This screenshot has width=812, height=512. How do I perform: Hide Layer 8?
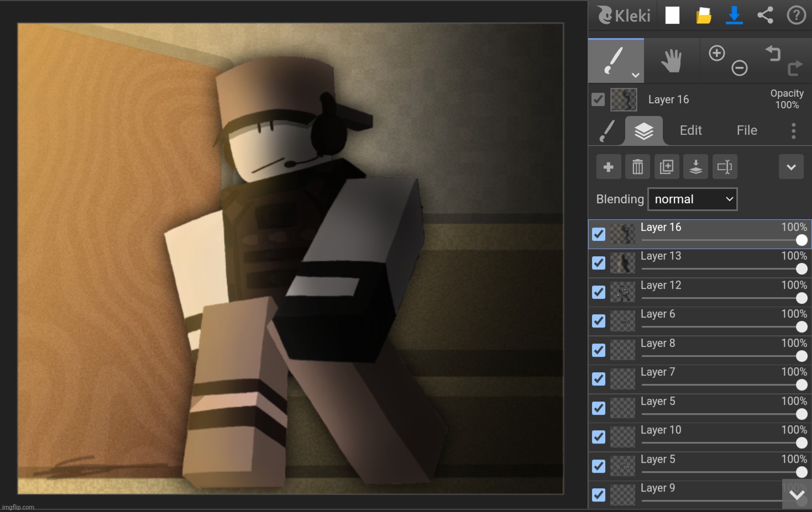tap(599, 350)
